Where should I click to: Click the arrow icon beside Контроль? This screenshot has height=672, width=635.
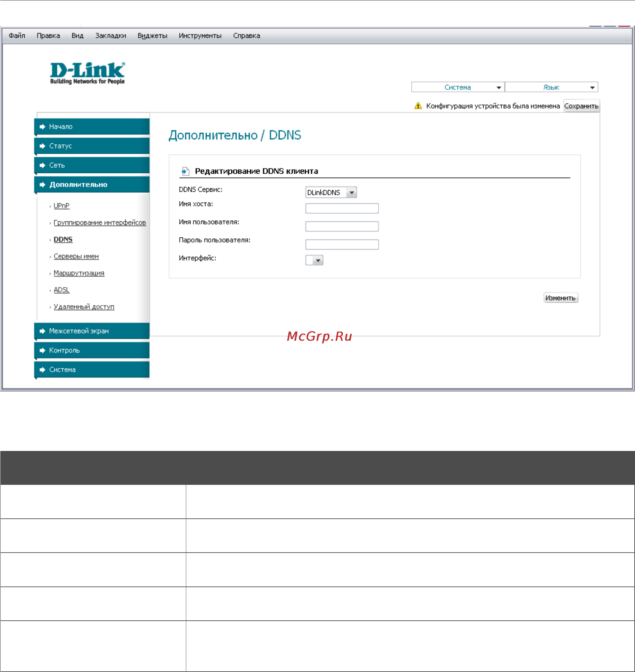tap(42, 350)
